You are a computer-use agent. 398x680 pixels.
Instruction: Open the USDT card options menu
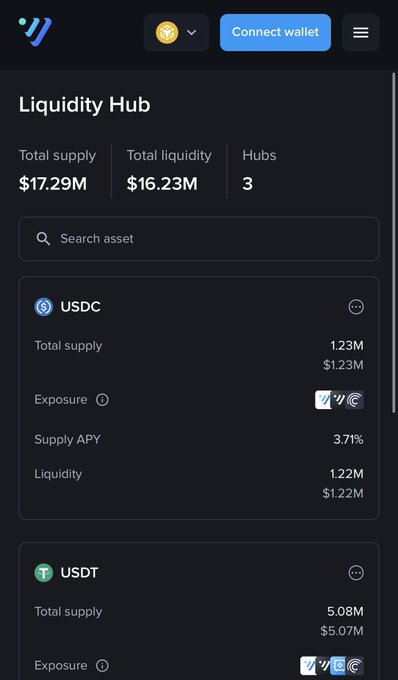tap(356, 573)
